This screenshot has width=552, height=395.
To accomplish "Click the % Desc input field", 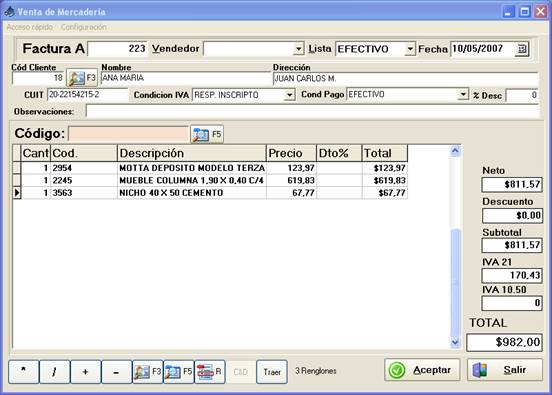I will pyautogui.click(x=522, y=95).
